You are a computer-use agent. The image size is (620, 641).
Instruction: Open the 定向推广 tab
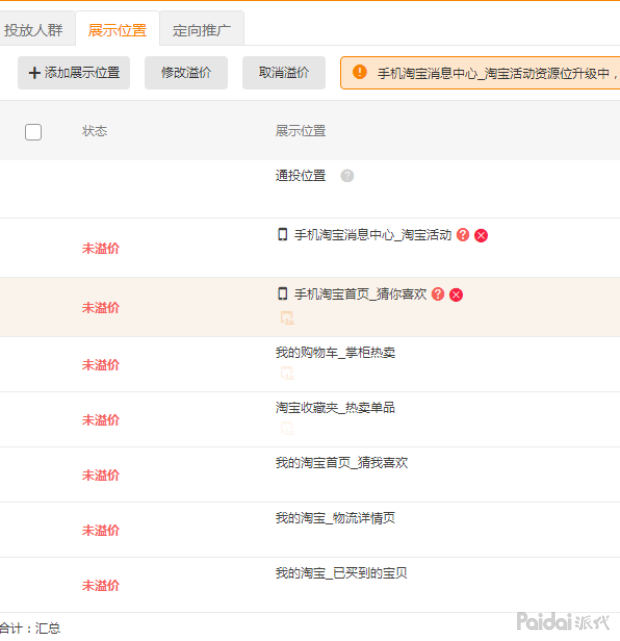point(201,30)
